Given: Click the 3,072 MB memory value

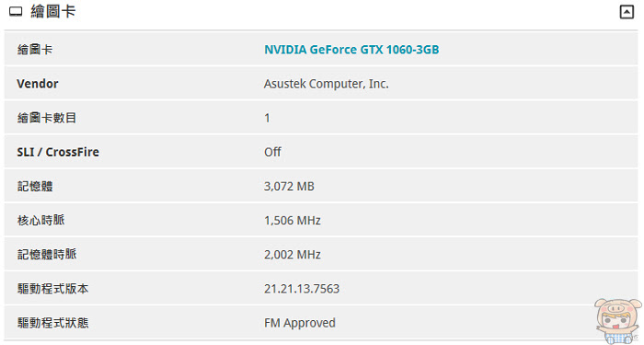Looking at the screenshot, I should (x=289, y=187).
